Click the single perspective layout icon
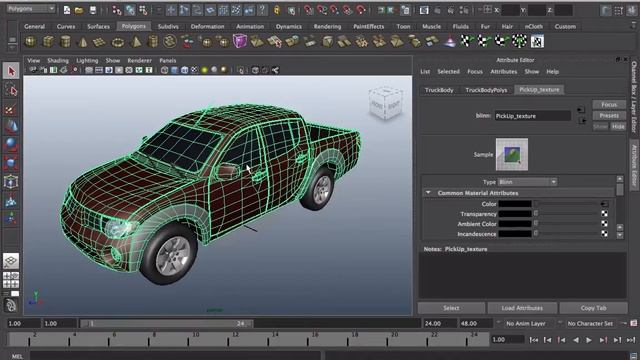Viewport: 640px width, 360px height. [11, 261]
